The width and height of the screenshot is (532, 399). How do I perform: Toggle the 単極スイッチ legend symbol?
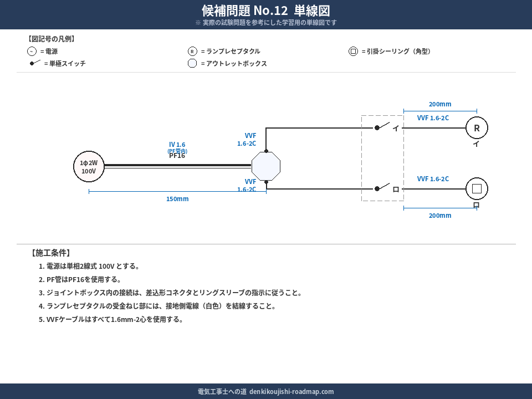[34, 63]
